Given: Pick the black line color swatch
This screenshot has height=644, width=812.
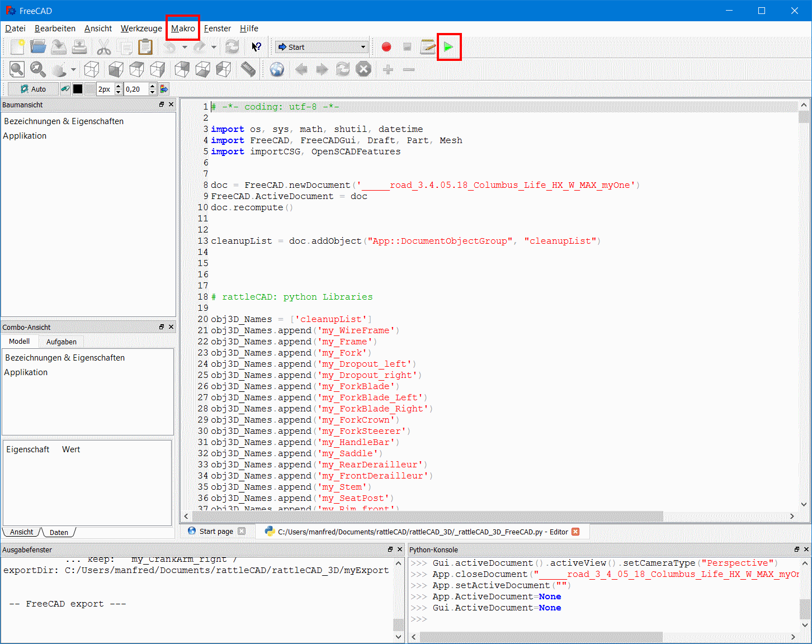Looking at the screenshot, I should click(78, 89).
